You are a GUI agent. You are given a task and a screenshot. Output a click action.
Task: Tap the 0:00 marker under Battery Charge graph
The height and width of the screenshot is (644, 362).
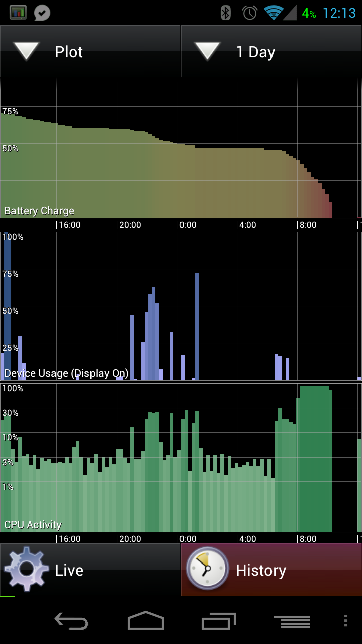point(188,225)
